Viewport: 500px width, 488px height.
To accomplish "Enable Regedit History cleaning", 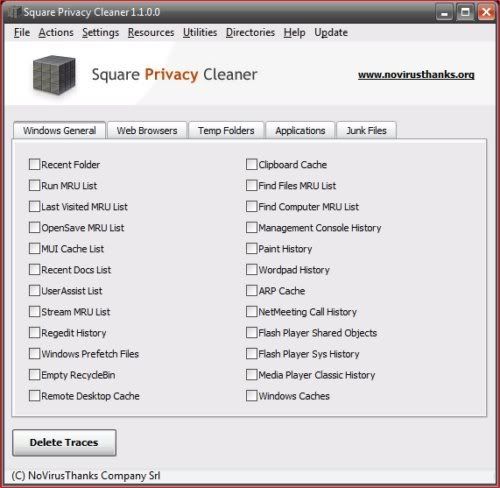I will (x=34, y=332).
